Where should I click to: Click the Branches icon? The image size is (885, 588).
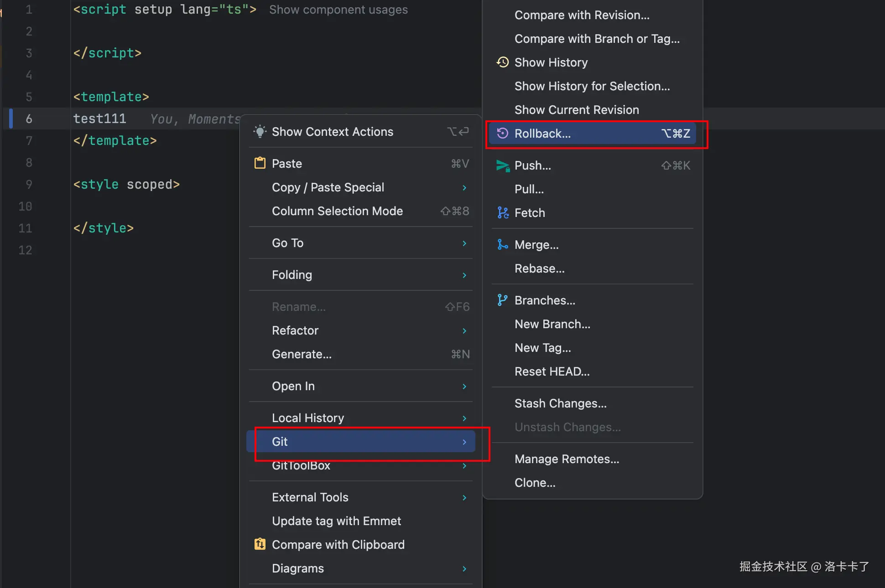point(502,300)
